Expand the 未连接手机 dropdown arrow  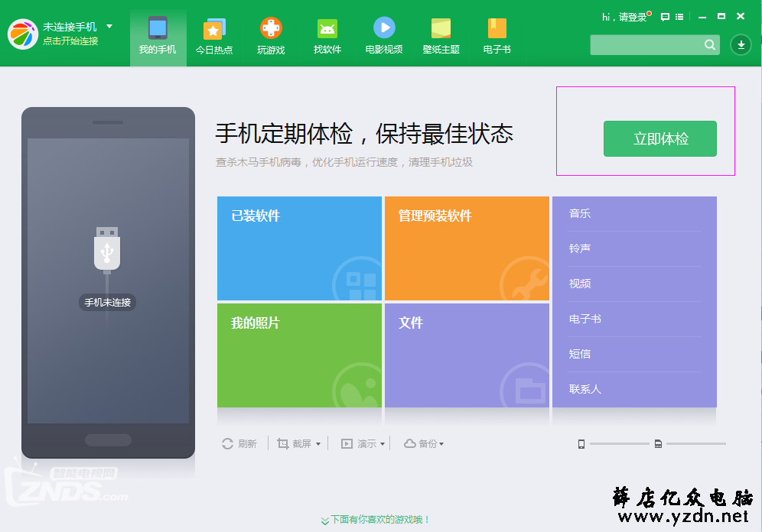click(x=109, y=26)
